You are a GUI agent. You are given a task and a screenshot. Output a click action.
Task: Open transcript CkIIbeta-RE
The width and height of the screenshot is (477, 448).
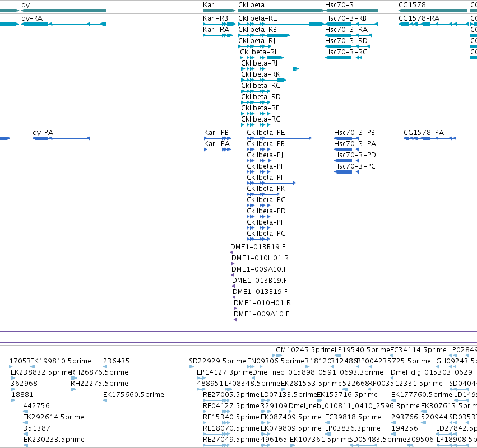258,18
